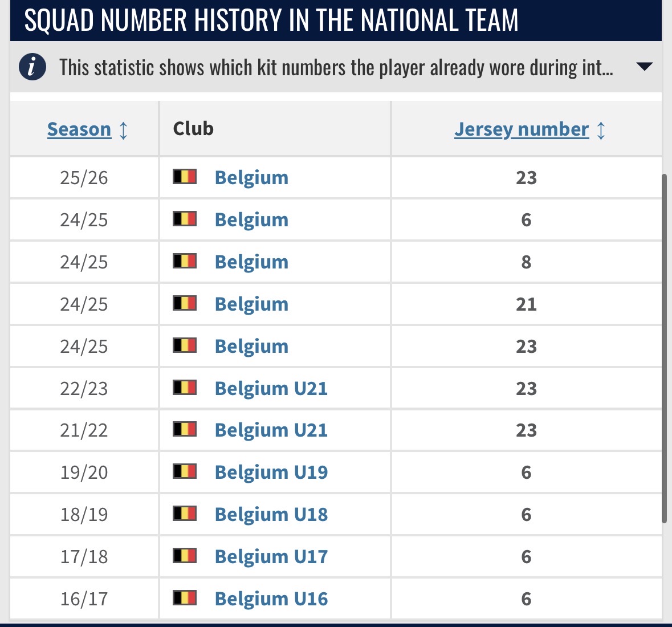Image resolution: width=672 pixels, height=627 pixels.
Task: Open the Belgium U17 team link
Action: coord(271,556)
